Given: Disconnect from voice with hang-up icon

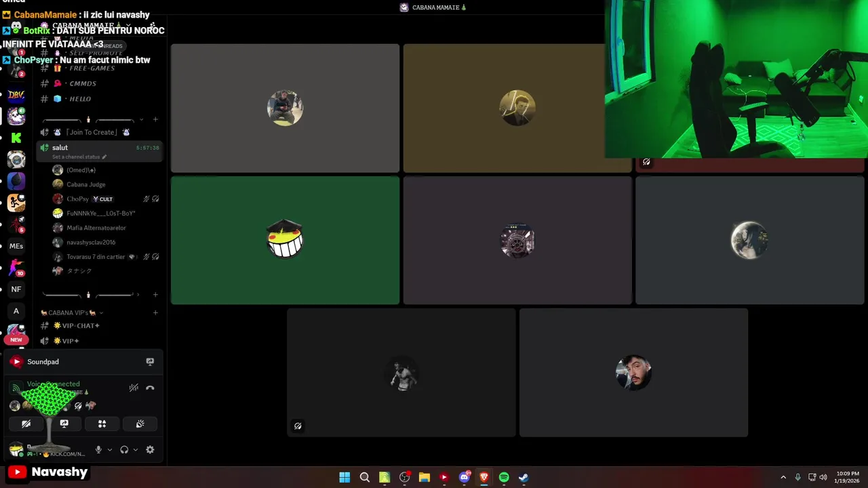Looking at the screenshot, I should pyautogui.click(x=150, y=388).
